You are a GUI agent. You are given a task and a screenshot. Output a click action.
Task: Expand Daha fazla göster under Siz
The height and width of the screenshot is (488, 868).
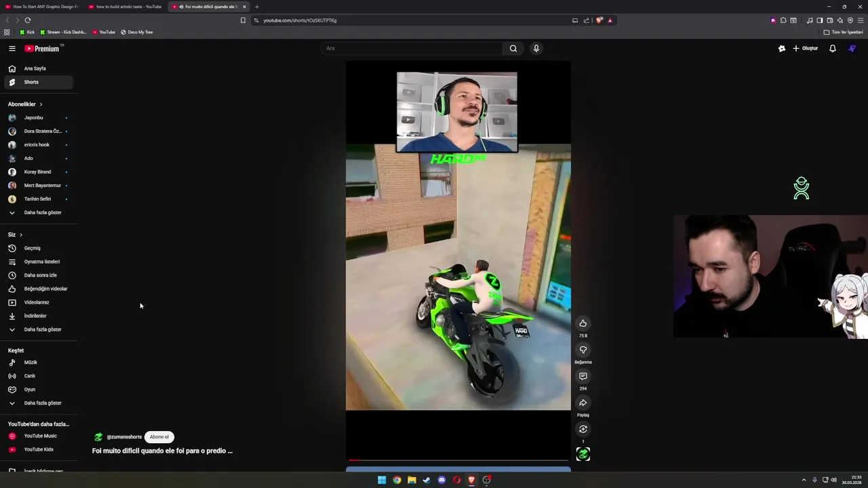(38, 329)
